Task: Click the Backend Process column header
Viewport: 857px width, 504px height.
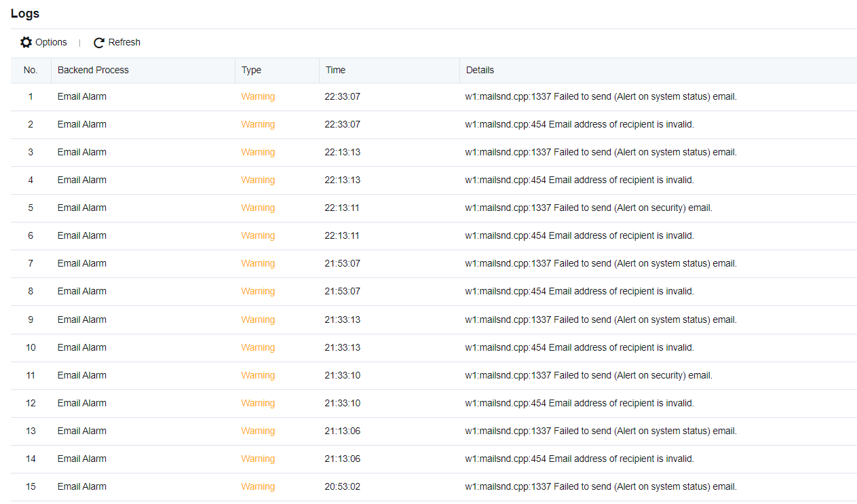Action: pos(93,70)
